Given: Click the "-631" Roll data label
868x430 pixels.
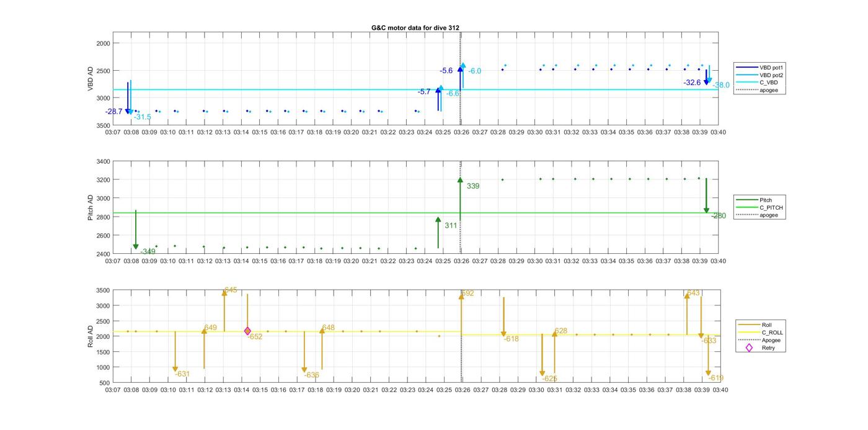Looking at the screenshot, I should point(182,374).
